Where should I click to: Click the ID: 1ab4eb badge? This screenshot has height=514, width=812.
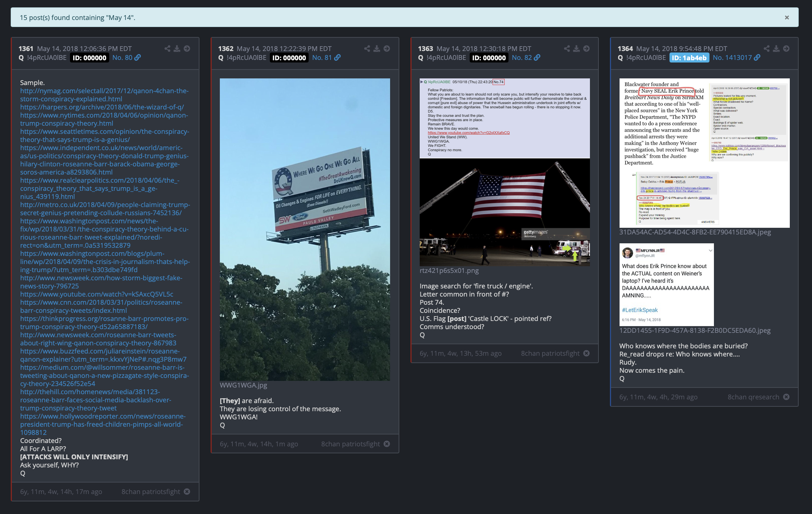[689, 58]
